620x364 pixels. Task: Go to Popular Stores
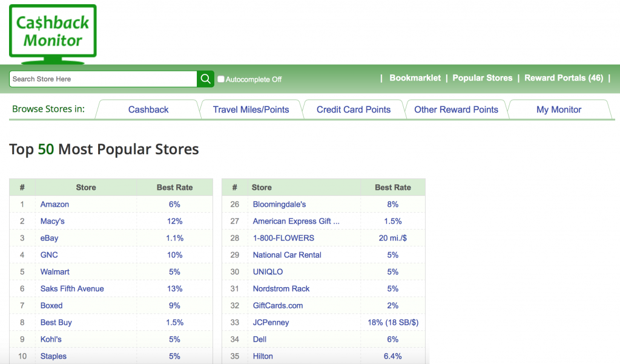(x=483, y=78)
